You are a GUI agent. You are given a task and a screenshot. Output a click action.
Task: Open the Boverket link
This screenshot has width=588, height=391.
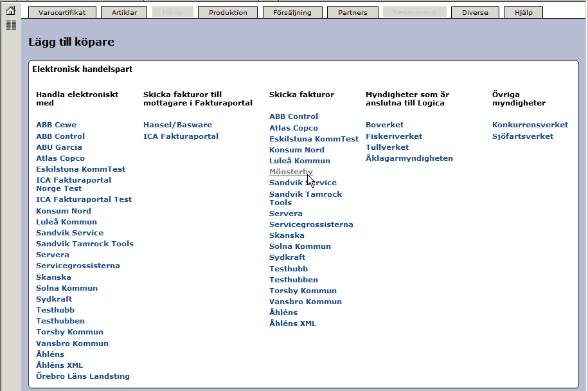385,125
